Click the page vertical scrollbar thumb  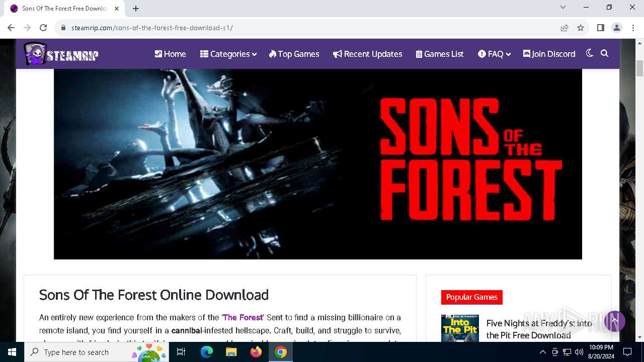[x=640, y=68]
